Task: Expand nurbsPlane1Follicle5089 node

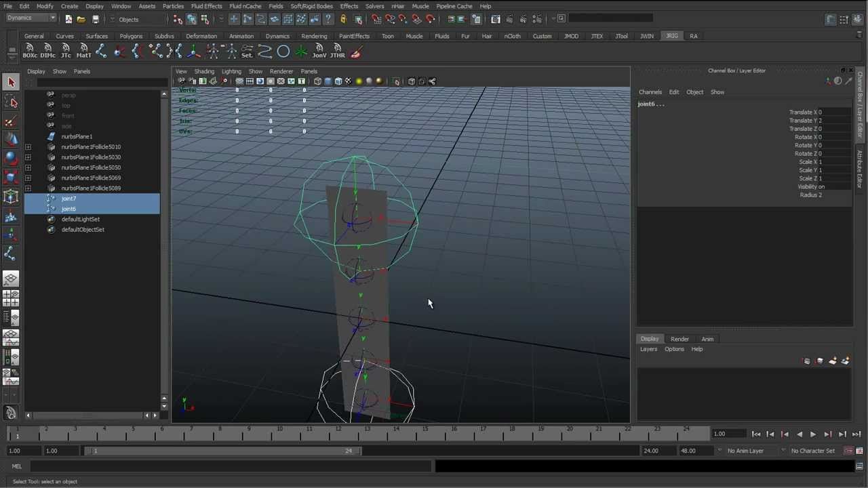Action: (x=28, y=188)
